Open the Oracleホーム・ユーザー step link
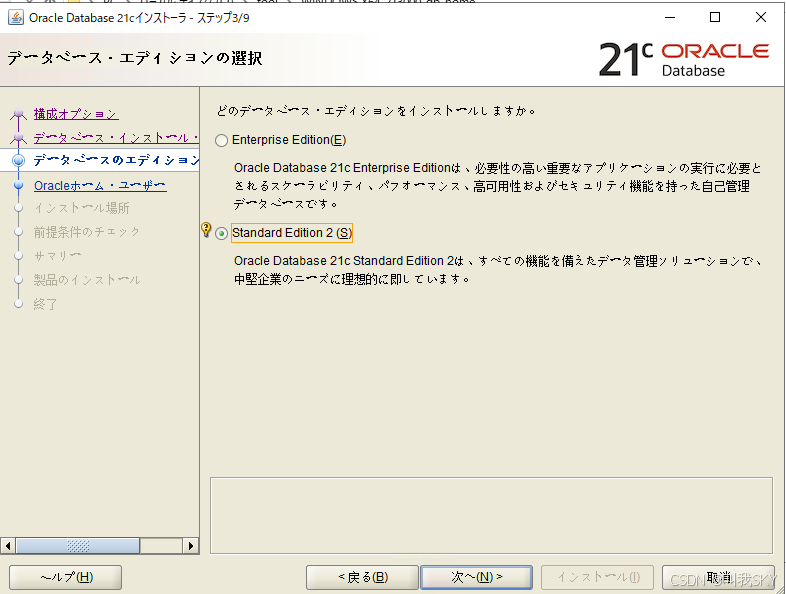The height and width of the screenshot is (594, 786). tap(100, 186)
